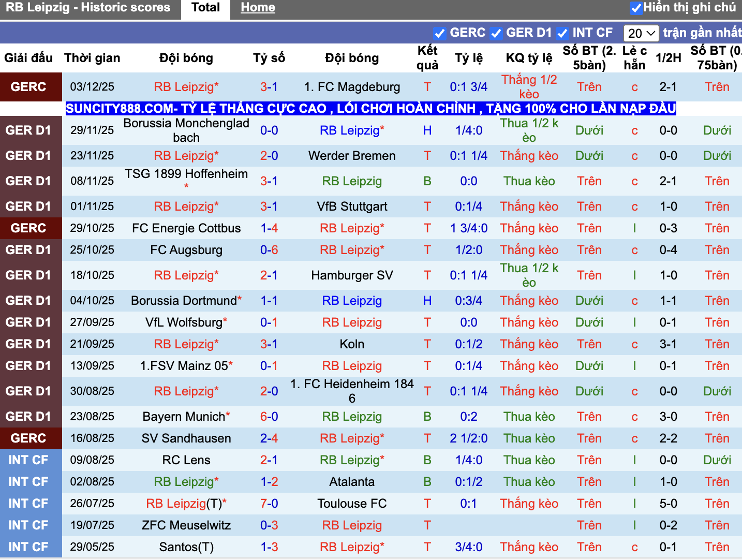This screenshot has height=560, width=742.
Task: Select RC Lens team
Action: coord(186,460)
